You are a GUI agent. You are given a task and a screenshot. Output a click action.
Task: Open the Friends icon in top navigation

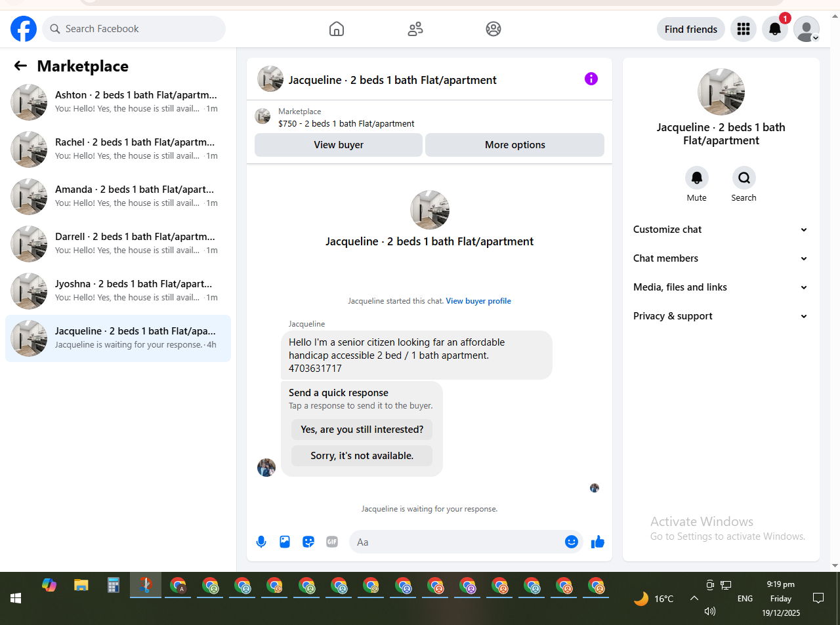click(x=415, y=29)
